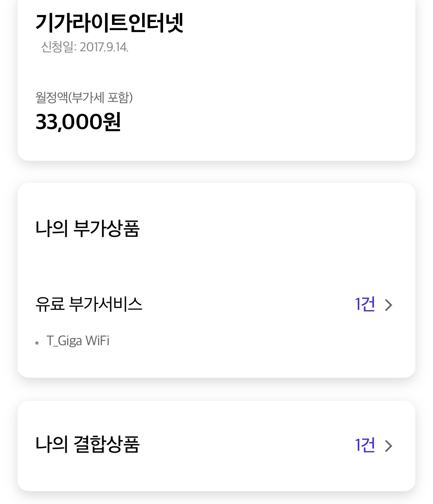Tap the 월정액 label
The width and height of the screenshot is (433, 504).
coord(52,98)
